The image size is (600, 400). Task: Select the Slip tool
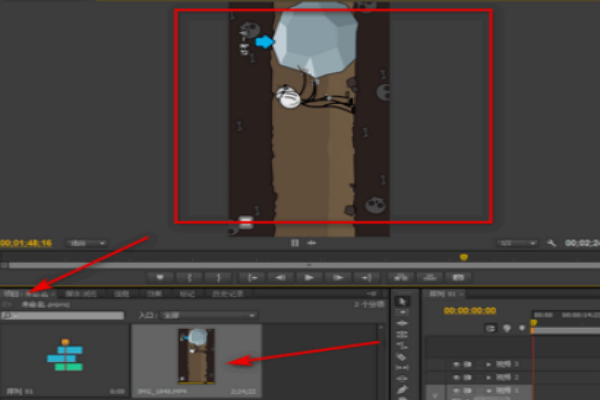tap(402, 367)
